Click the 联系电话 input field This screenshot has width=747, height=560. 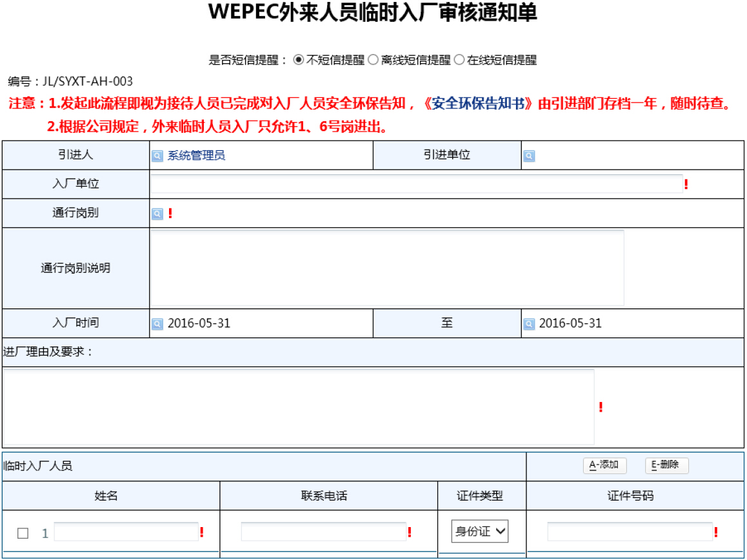(x=323, y=532)
